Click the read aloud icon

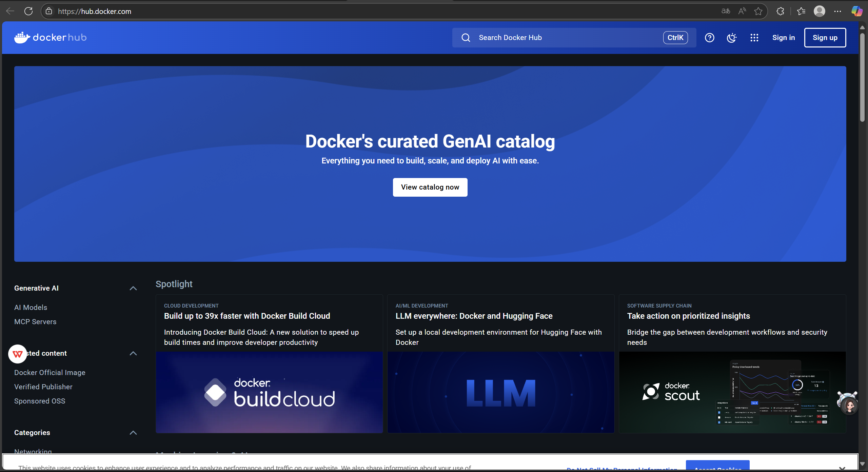(x=742, y=11)
